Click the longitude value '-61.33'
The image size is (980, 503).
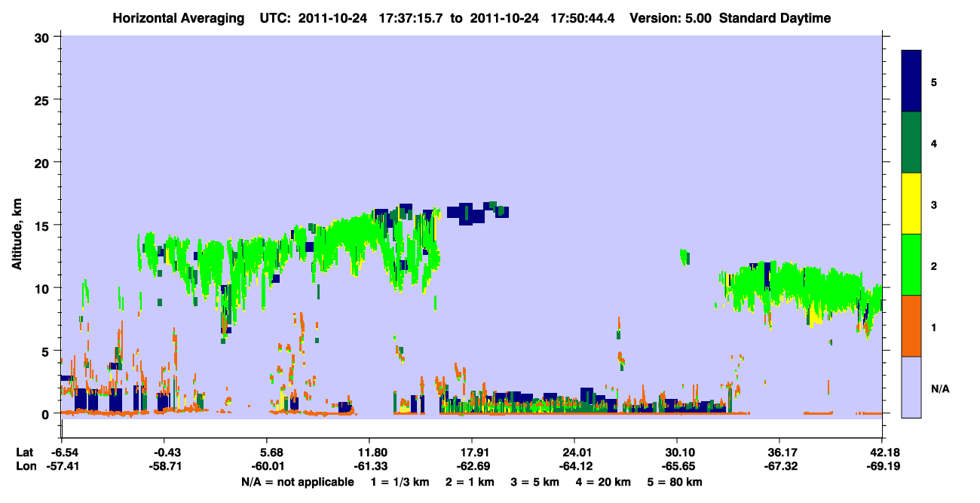coord(369,466)
